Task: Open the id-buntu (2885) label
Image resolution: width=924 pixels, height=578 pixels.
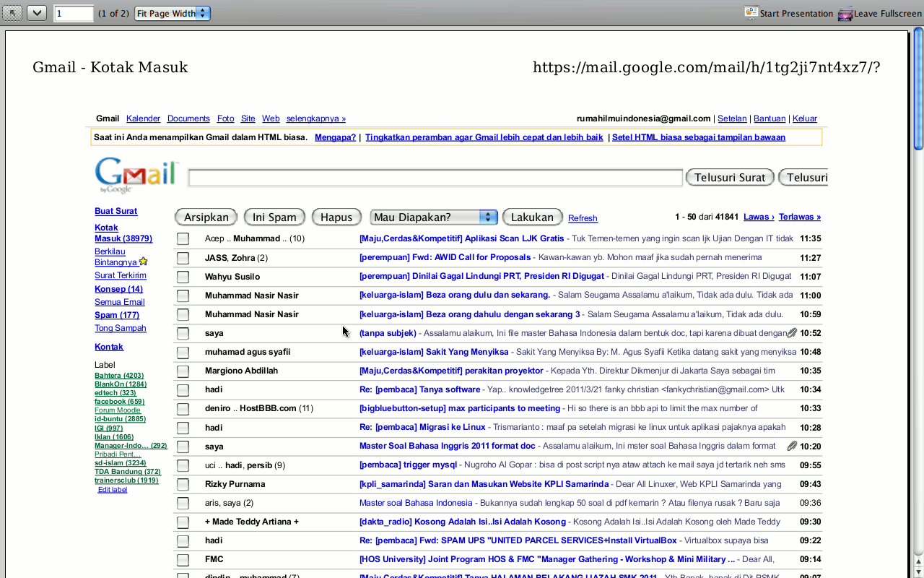Action: pyautogui.click(x=120, y=419)
